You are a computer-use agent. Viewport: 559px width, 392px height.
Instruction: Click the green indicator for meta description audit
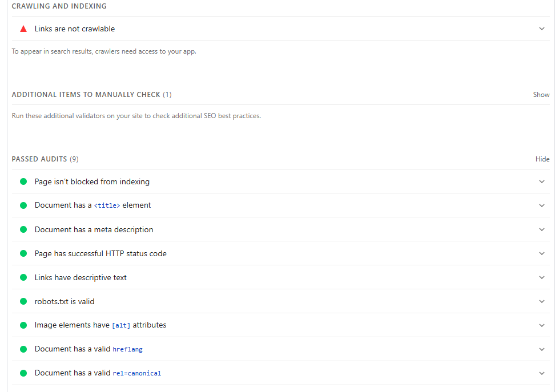click(x=23, y=229)
